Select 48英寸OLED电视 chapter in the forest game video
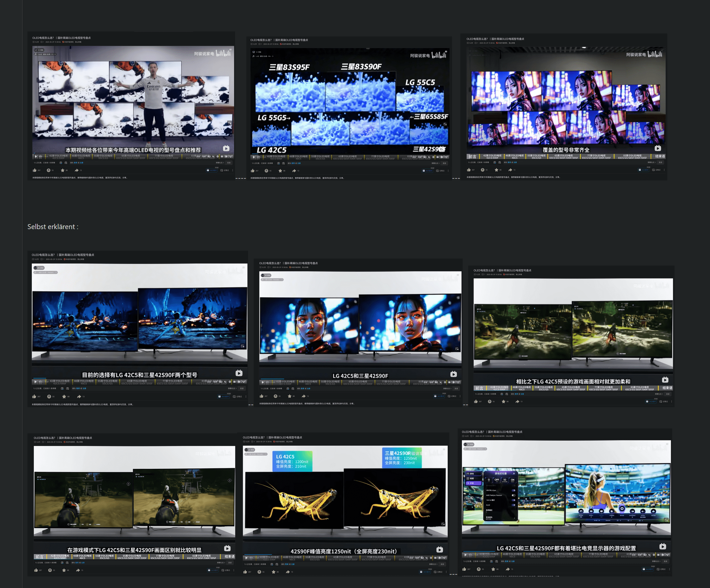This screenshot has width=710, height=588. 522,388
